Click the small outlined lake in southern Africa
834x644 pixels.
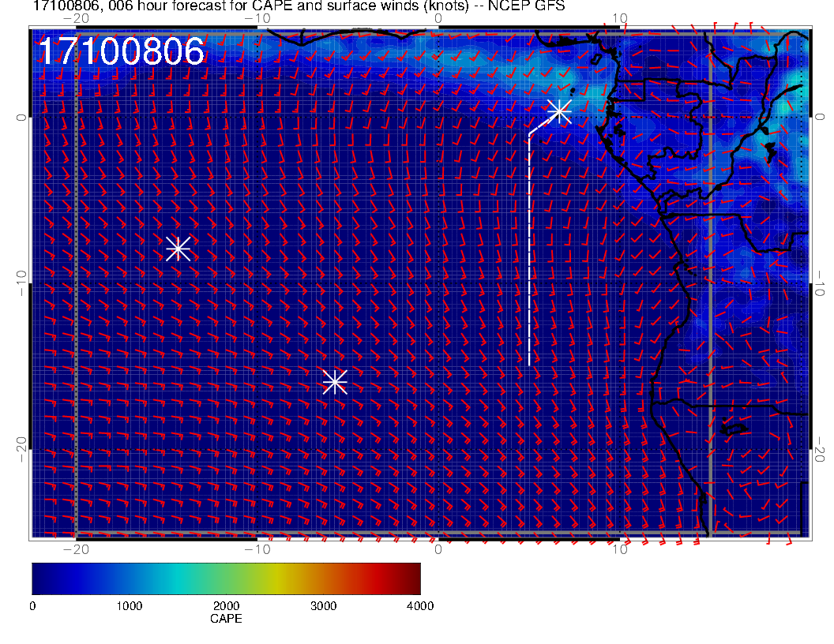(x=734, y=429)
